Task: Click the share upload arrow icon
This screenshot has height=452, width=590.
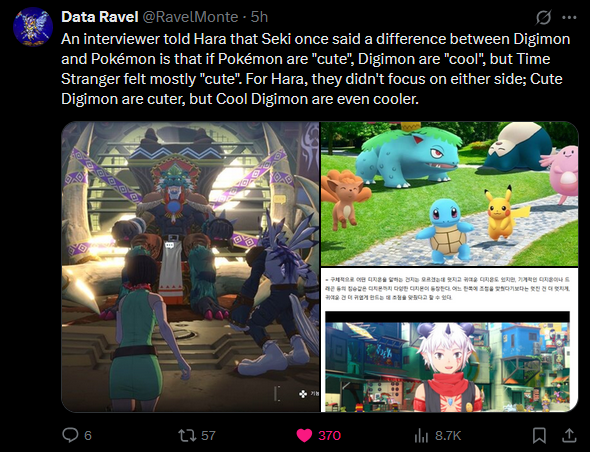Action: click(x=569, y=435)
